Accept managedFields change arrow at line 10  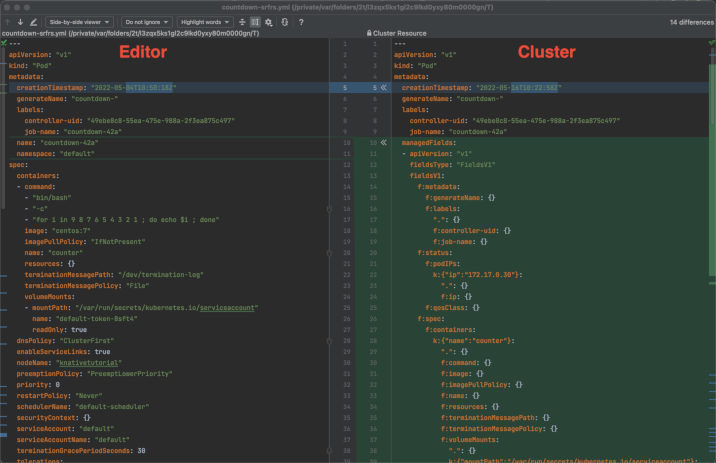pyautogui.click(x=384, y=142)
